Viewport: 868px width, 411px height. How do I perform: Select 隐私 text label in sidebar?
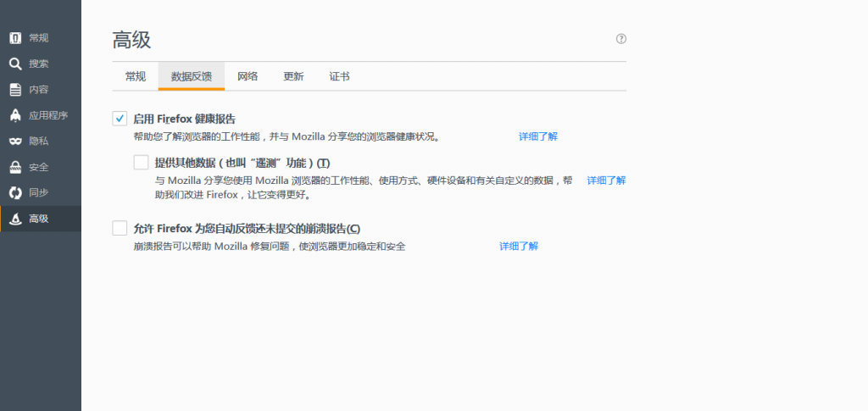[x=39, y=141]
